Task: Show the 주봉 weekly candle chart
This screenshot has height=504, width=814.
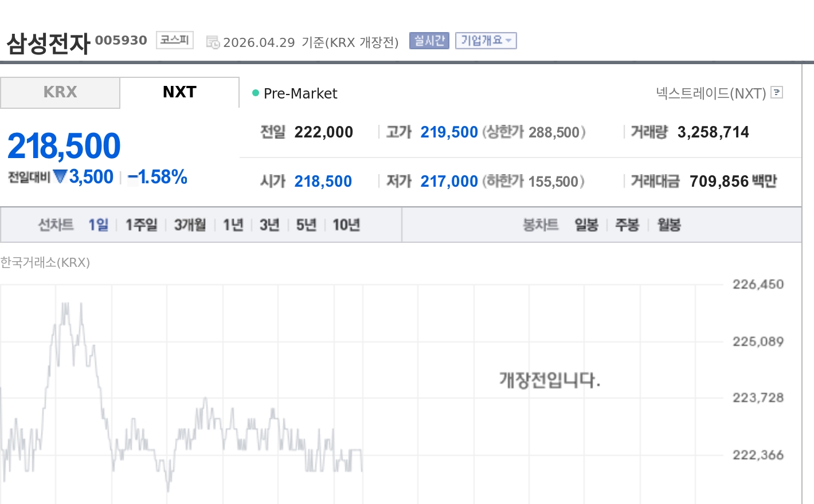Action: point(627,225)
